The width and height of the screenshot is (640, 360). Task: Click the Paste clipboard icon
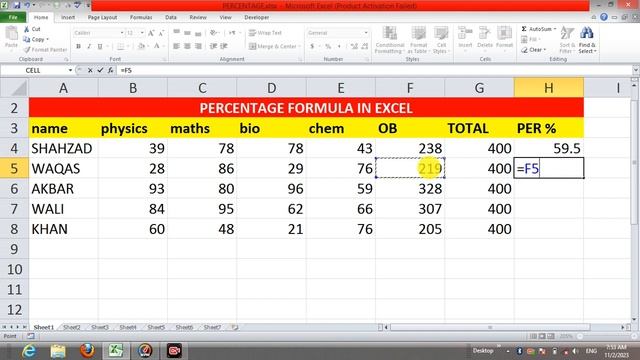pos(11,34)
